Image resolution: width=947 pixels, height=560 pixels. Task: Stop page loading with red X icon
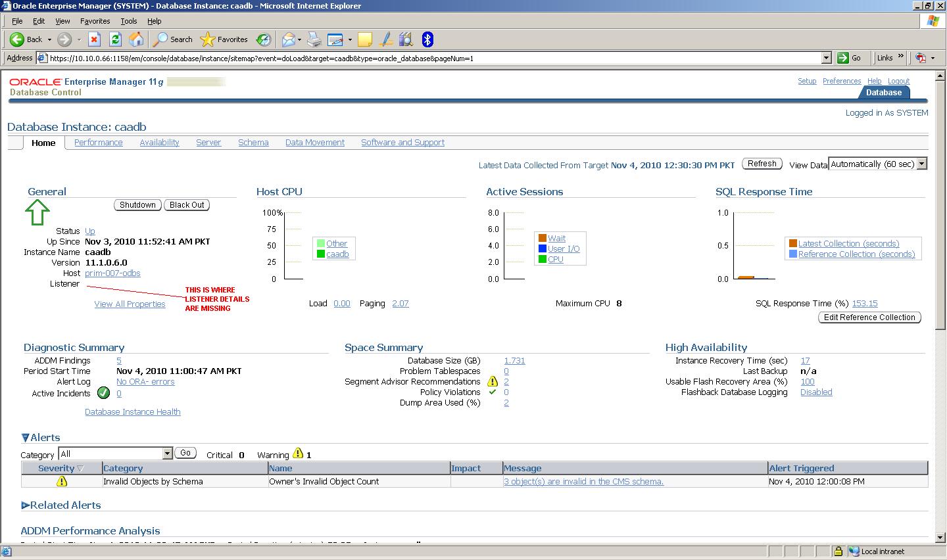pos(94,39)
